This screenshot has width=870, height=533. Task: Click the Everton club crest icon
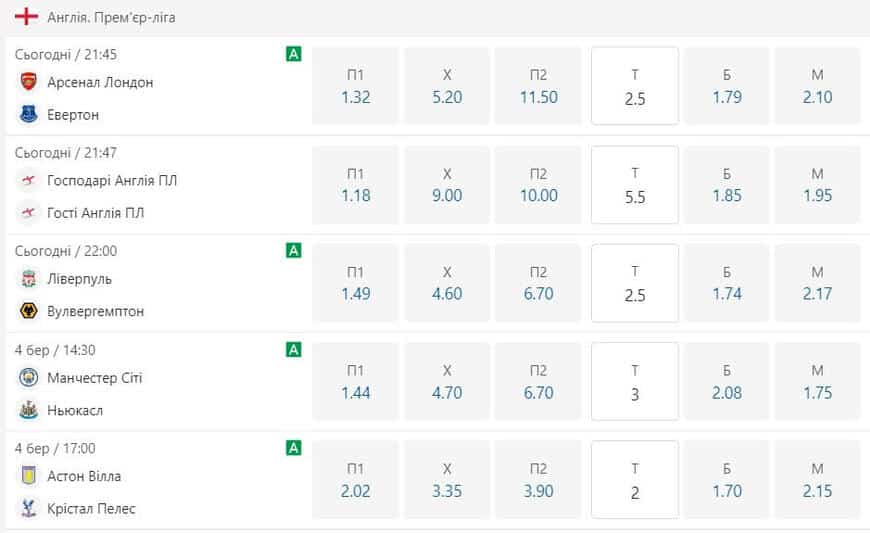tap(28, 115)
